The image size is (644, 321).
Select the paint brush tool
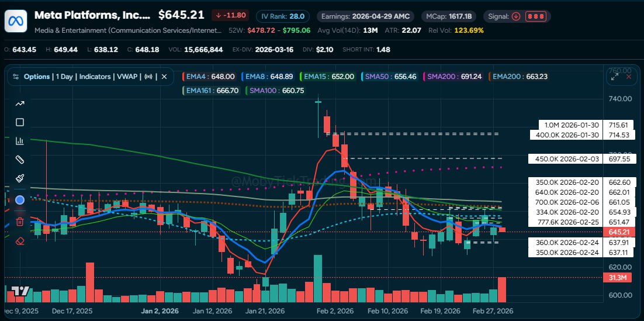click(x=20, y=178)
